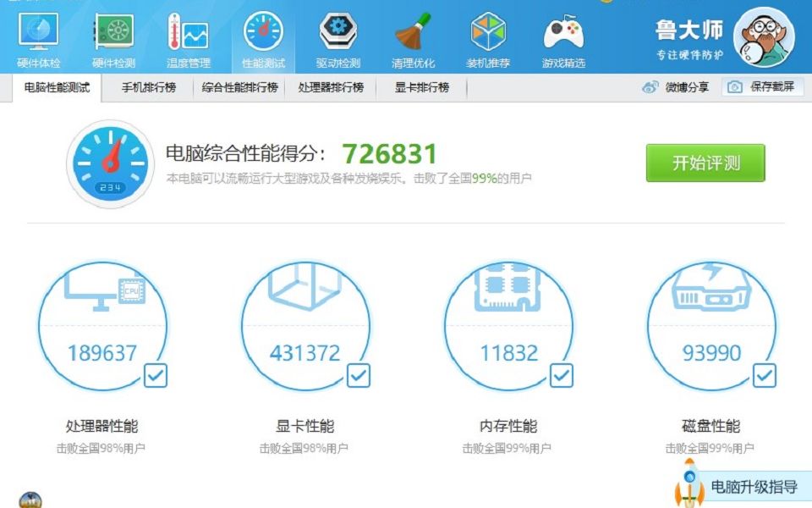This screenshot has width=812, height=508.
Task: Click the 显卡性能 label
Action: (305, 426)
